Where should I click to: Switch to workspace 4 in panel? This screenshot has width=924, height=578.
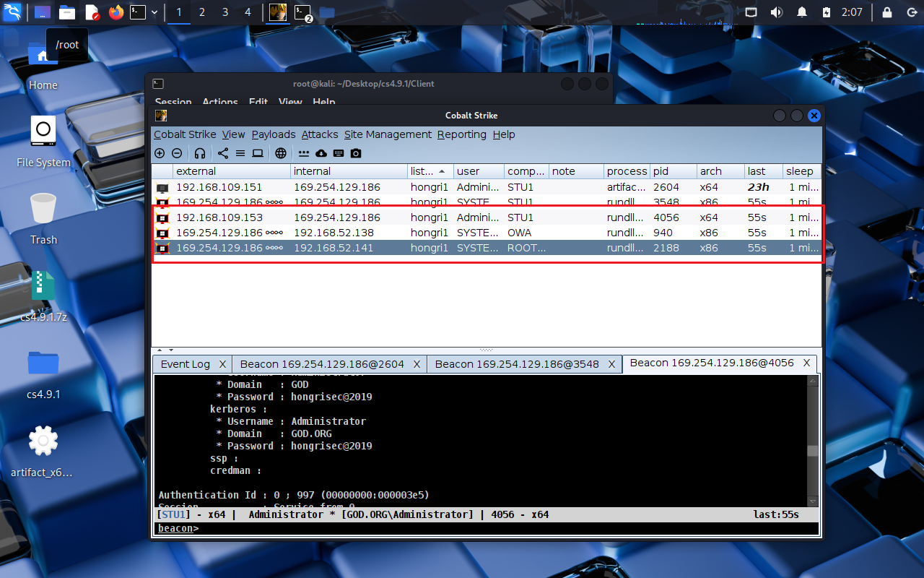tap(248, 12)
